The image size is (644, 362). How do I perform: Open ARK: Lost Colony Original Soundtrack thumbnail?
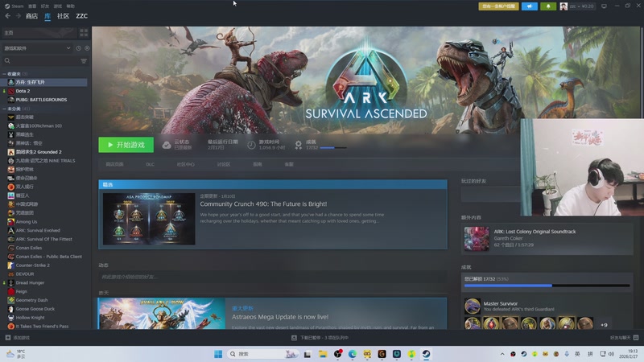click(x=477, y=238)
